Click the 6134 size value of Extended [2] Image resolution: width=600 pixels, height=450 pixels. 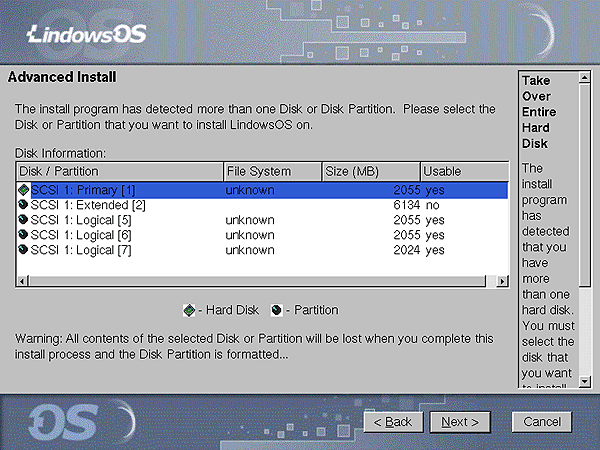coord(407,205)
